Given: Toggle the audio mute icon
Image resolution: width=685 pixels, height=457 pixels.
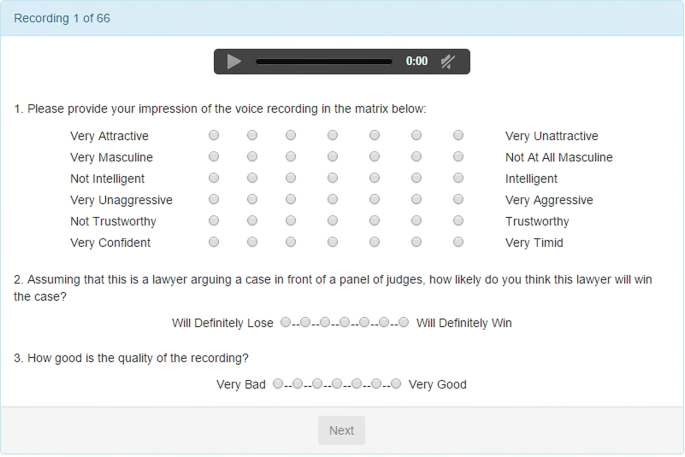Looking at the screenshot, I should click(x=448, y=62).
